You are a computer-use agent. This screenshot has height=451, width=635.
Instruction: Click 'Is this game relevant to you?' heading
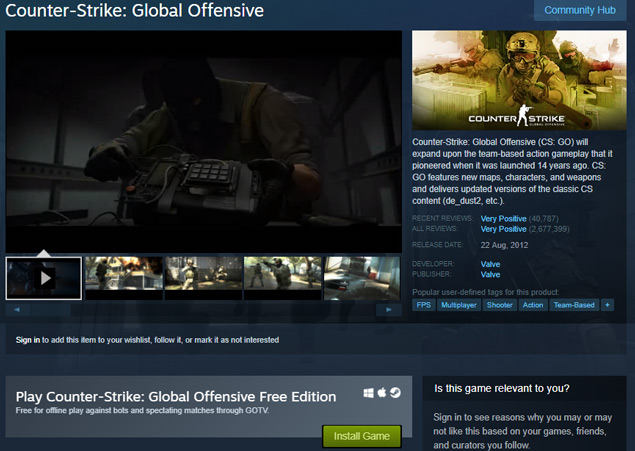[502, 389]
